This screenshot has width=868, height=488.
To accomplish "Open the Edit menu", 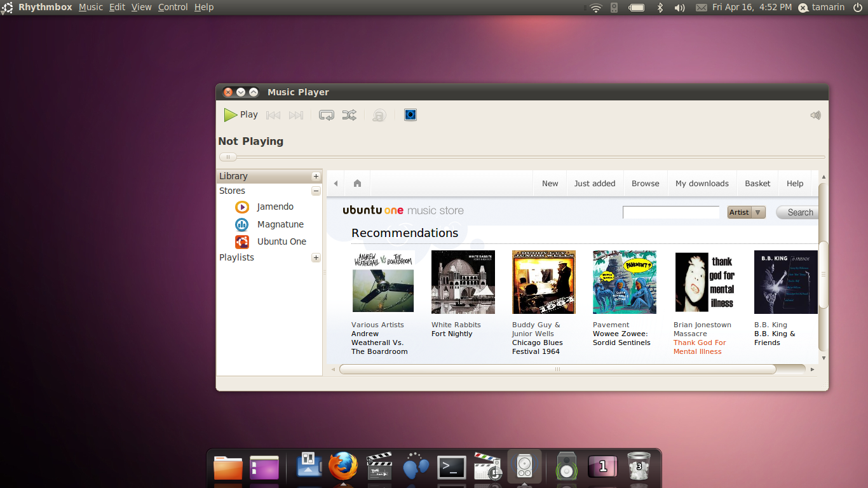I will pos(117,7).
